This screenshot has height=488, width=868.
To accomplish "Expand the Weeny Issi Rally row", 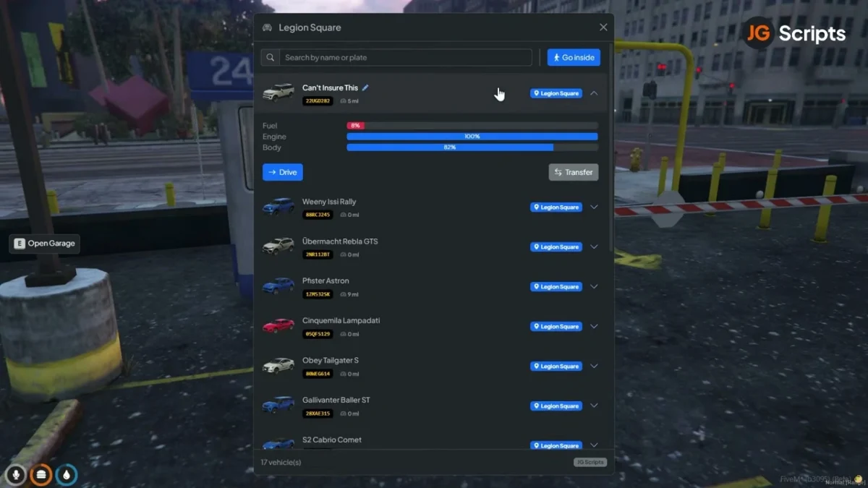I will tap(594, 207).
